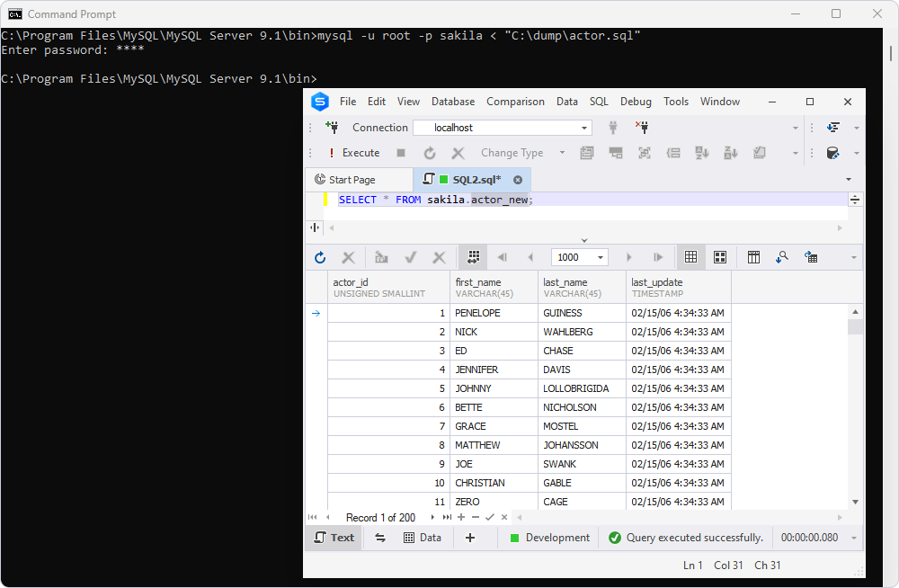The image size is (899, 588).
Task: Open the column chooser icon
Action: [754, 257]
